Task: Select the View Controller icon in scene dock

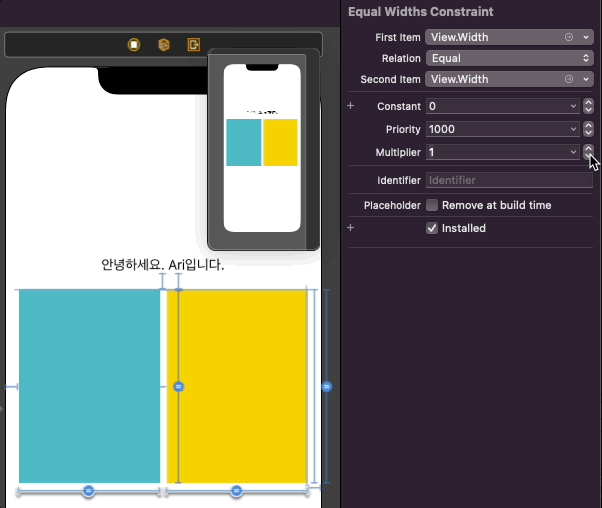Action: click(134, 45)
